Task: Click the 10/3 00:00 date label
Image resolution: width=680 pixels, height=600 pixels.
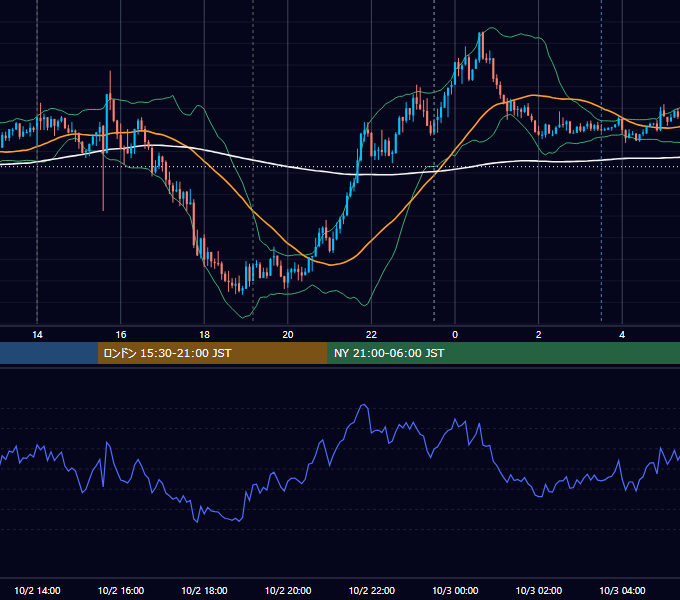Action: tap(455, 590)
